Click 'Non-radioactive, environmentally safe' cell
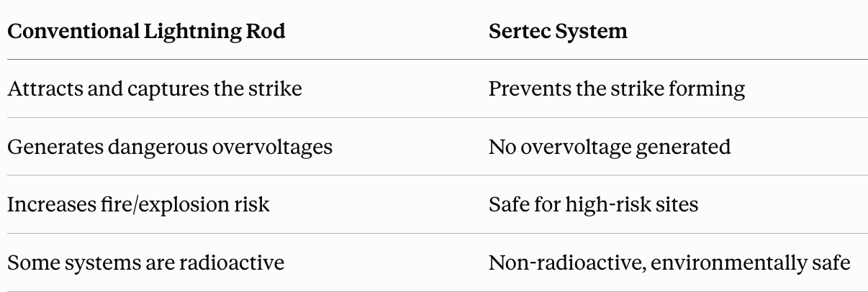Image resolution: width=868 pixels, height=292 pixels. [669, 263]
